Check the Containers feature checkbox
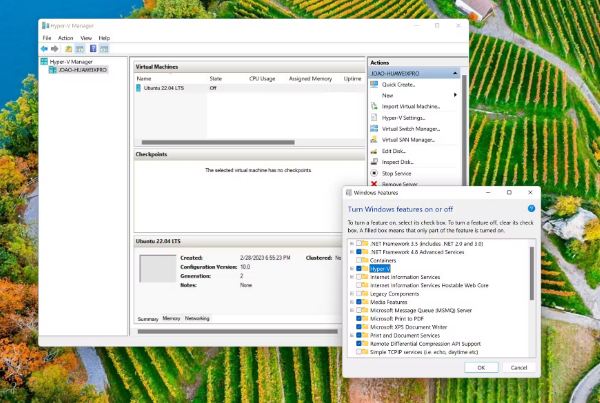Screen dimensions: 600x403 [359, 260]
